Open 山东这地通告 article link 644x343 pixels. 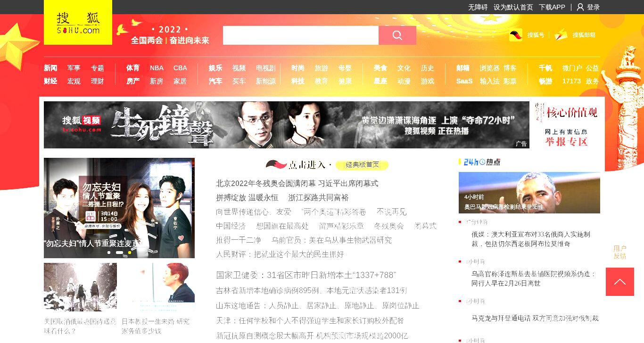coord(318,305)
